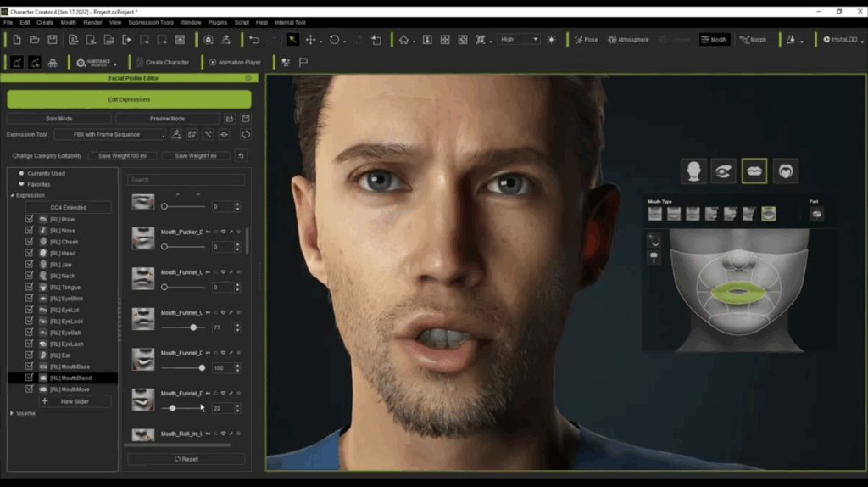
Task: Click the Undo arrow icon
Action: [x=254, y=40]
